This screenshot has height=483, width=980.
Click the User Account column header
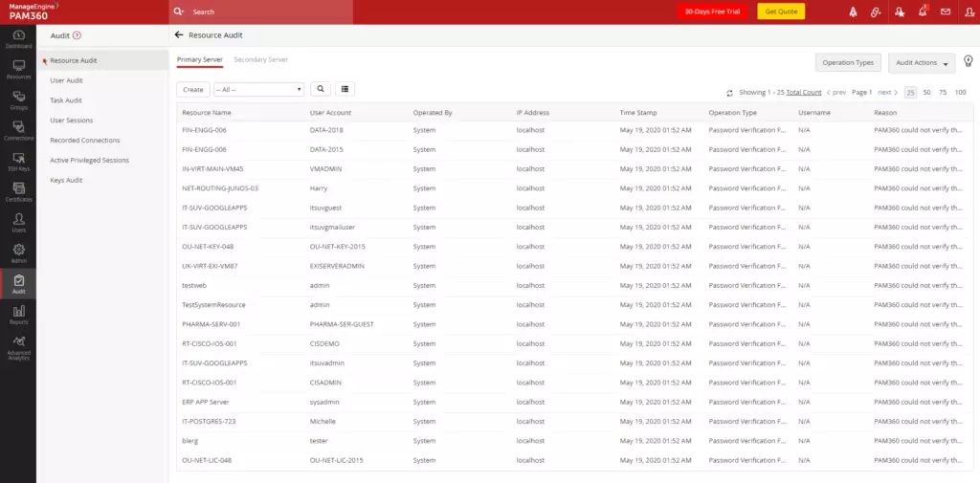tap(330, 113)
